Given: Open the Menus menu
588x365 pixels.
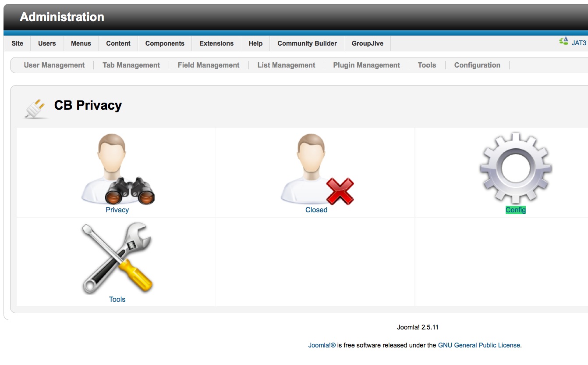Looking at the screenshot, I should click(x=81, y=43).
